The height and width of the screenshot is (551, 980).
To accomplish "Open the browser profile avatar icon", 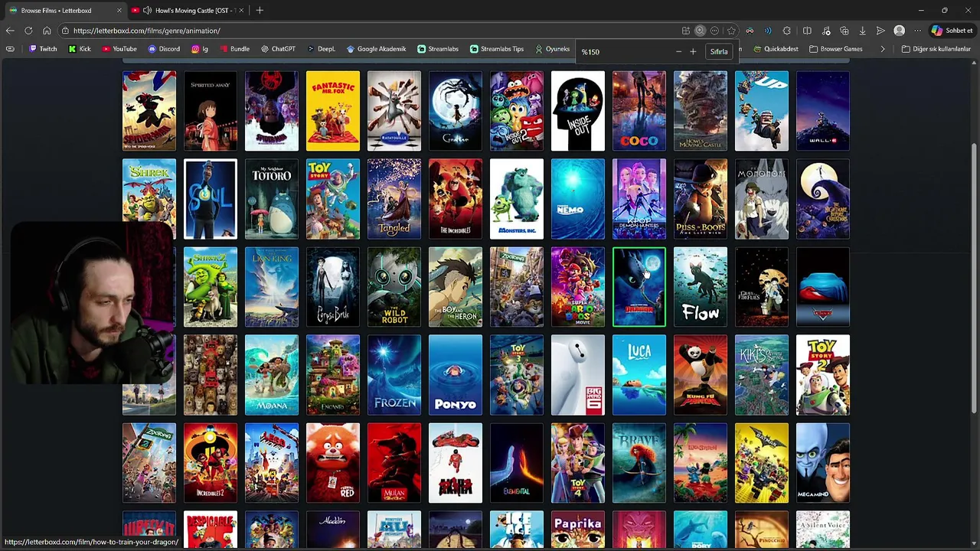I will click(x=900, y=31).
